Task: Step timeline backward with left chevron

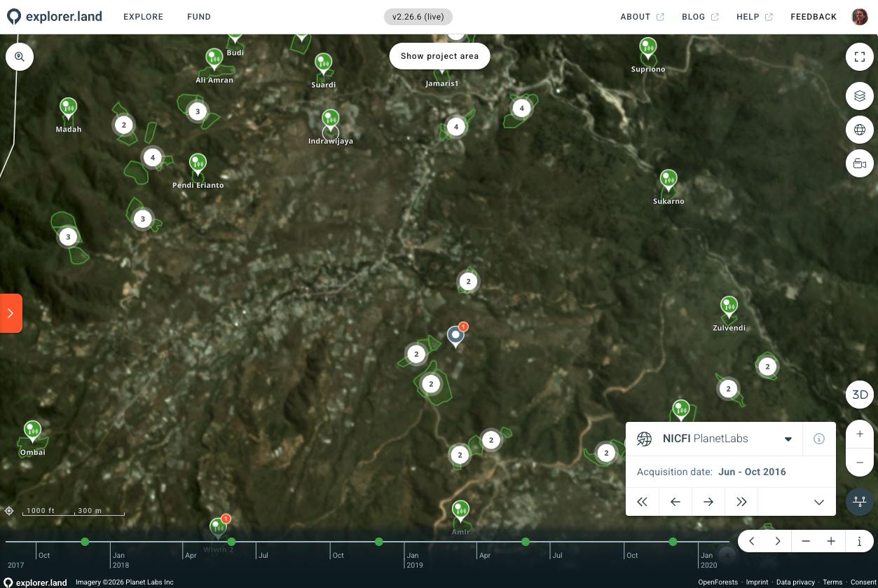Action: click(x=751, y=541)
